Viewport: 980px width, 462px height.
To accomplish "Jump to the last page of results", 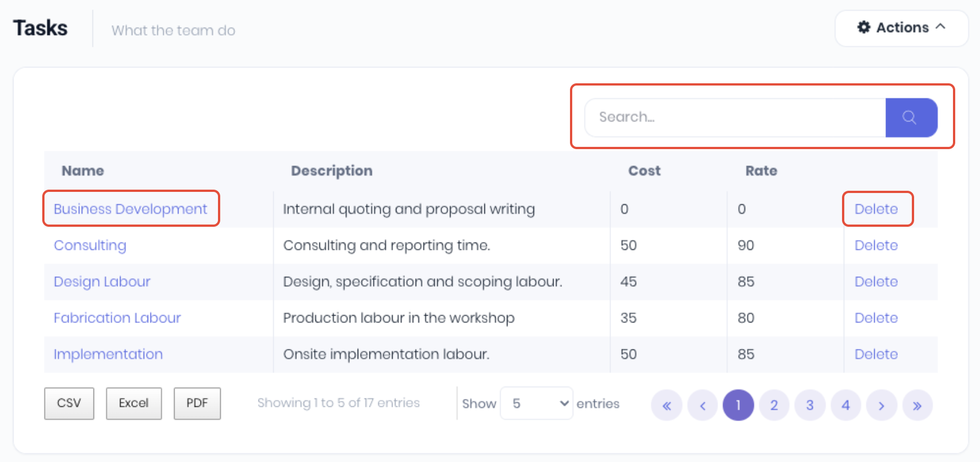I will point(917,405).
